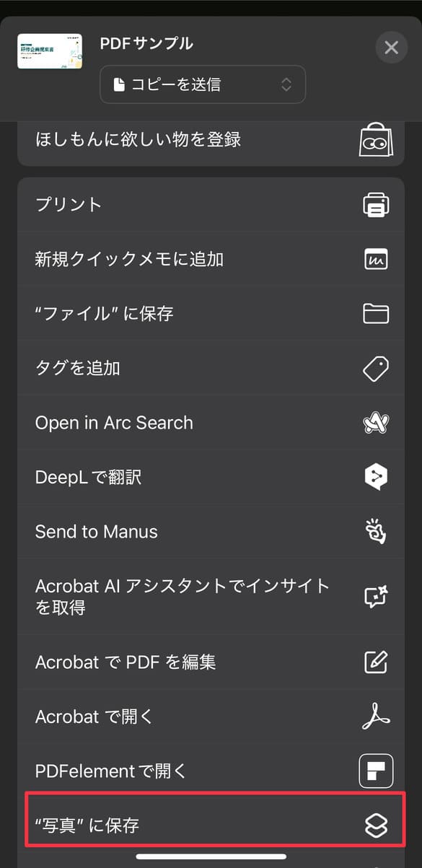The width and height of the screenshot is (422, 868).
Task: Tap the Arc Search icon
Action: (x=376, y=423)
